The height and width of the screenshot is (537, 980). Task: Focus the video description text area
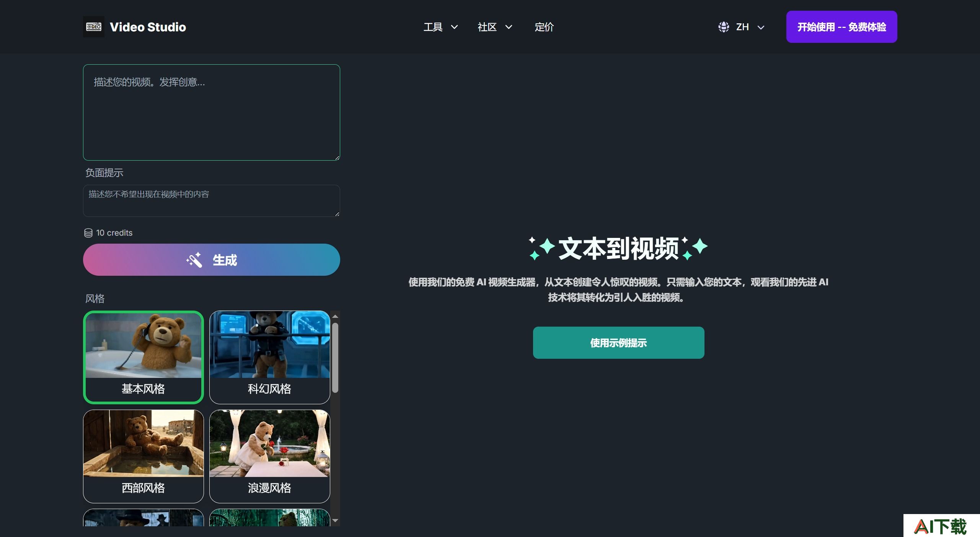coord(212,112)
